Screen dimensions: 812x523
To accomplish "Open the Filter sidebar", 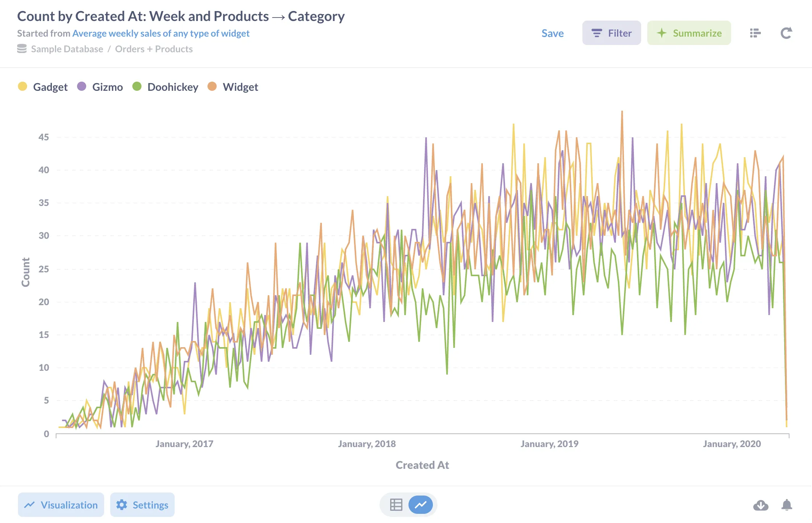I will (611, 33).
